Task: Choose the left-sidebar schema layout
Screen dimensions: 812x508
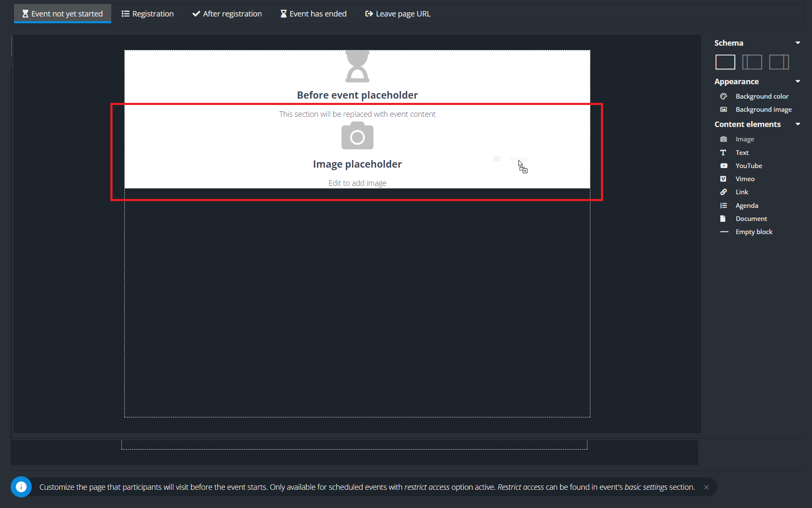Action: (x=752, y=62)
